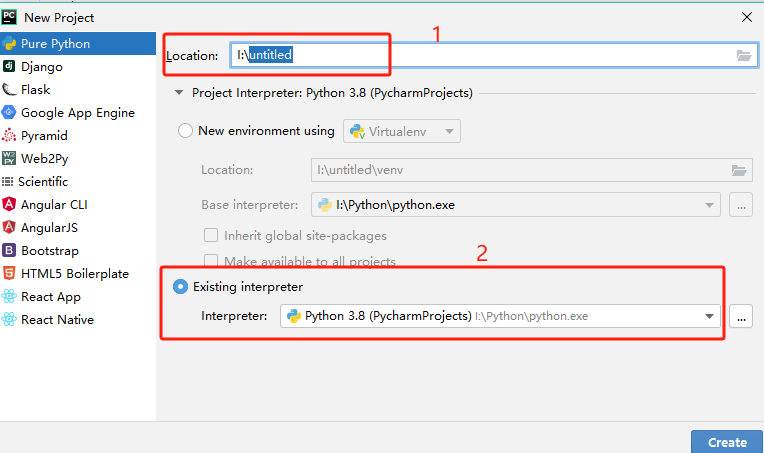This screenshot has width=764, height=453.
Task: Choose Scientific project type
Action: tap(78, 182)
